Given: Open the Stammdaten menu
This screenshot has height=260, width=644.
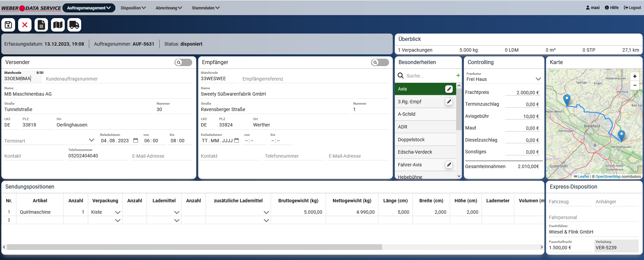Looking at the screenshot, I should (205, 8).
